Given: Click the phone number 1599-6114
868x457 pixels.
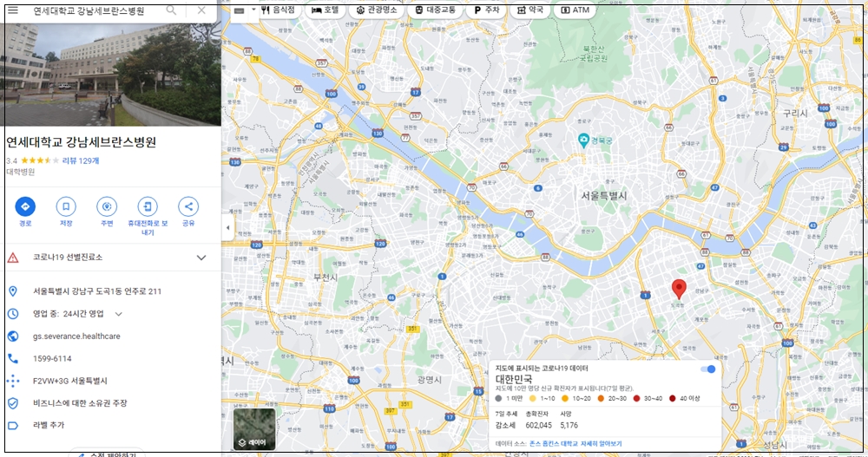Looking at the screenshot, I should pos(52,358).
